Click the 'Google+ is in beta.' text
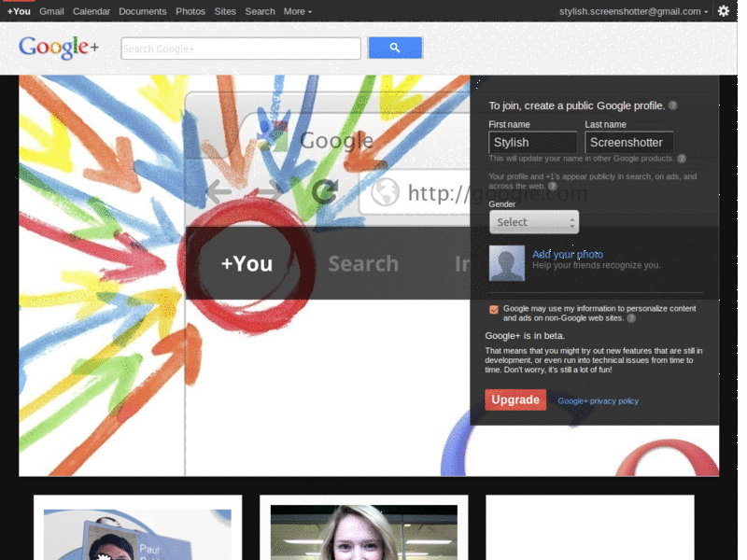Viewport: 747px width, 560px height. click(525, 336)
